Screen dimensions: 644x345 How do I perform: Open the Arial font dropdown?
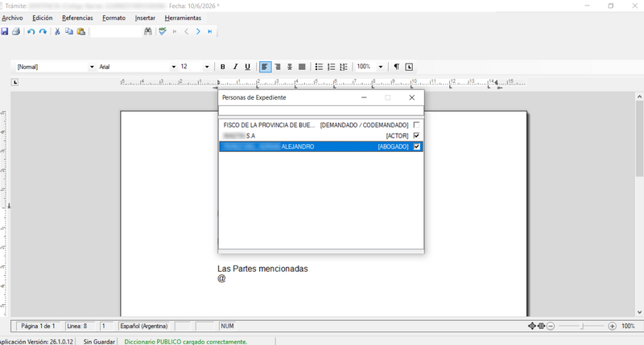(173, 67)
